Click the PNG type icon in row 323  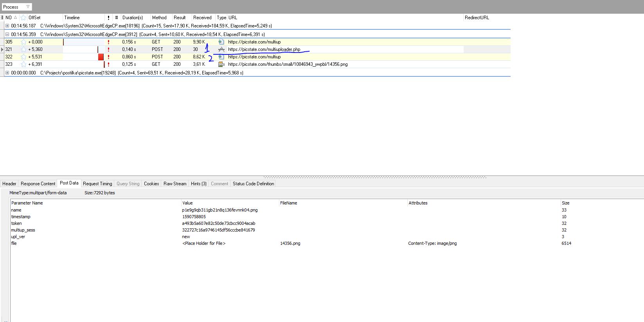(221, 64)
